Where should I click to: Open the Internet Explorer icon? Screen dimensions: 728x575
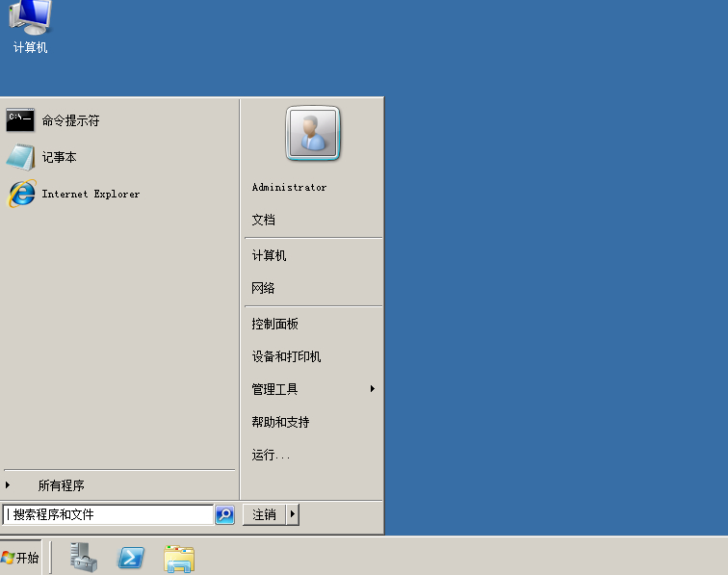21,194
